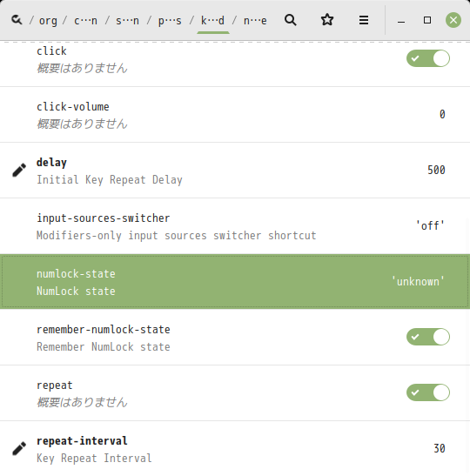This screenshot has width=470, height=476.
Task: Open the delay key row
Action: click(235, 170)
